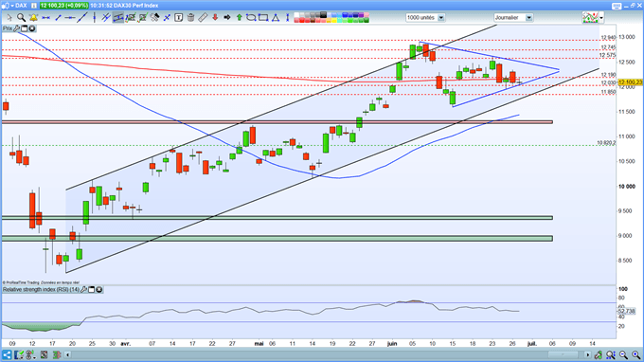Pick the white color swatch
This screenshot has height=362, width=644.
click(x=296, y=15)
